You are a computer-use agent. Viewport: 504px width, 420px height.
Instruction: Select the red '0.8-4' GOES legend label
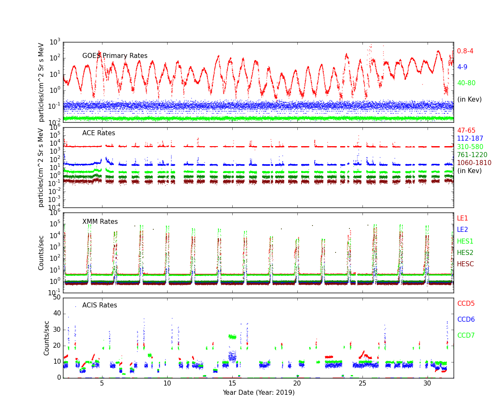pyautogui.click(x=465, y=51)
